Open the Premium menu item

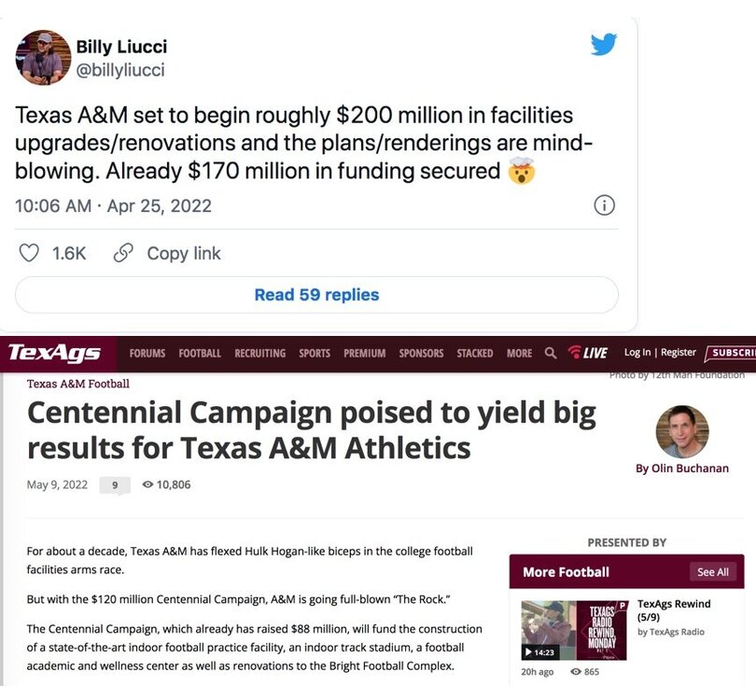(364, 354)
